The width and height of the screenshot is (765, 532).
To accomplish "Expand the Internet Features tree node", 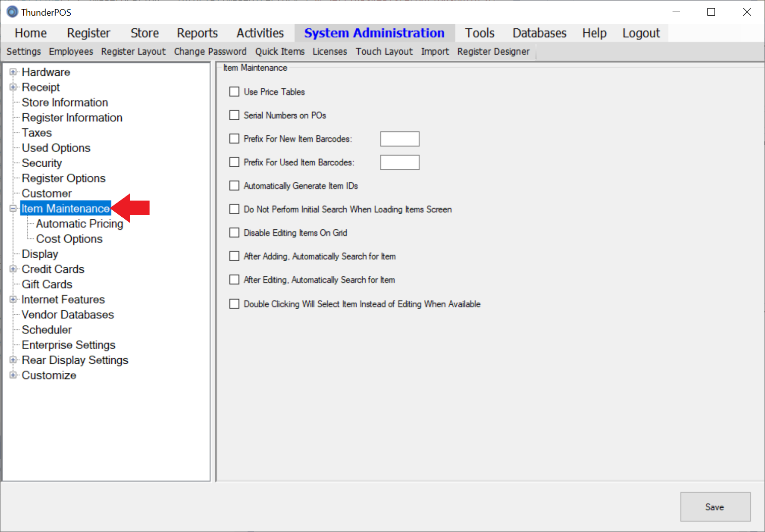I will tap(13, 300).
